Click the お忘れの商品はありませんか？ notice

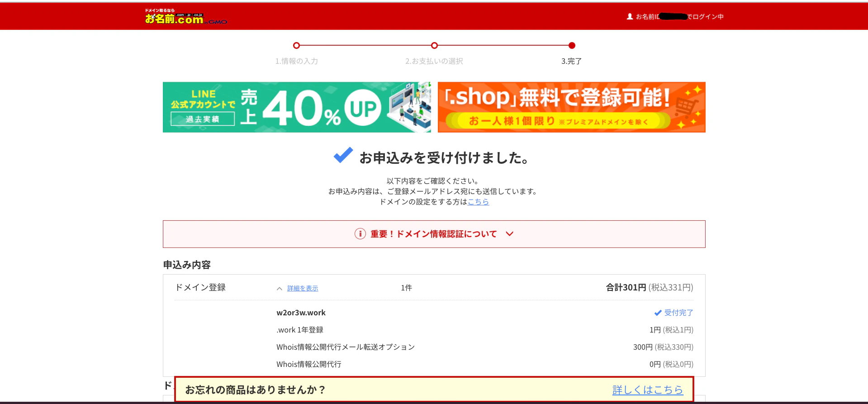pyautogui.click(x=256, y=390)
